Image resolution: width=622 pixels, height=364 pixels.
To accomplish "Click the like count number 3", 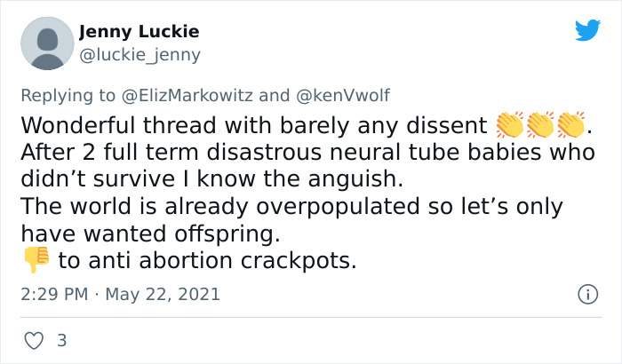I will coord(61,340).
